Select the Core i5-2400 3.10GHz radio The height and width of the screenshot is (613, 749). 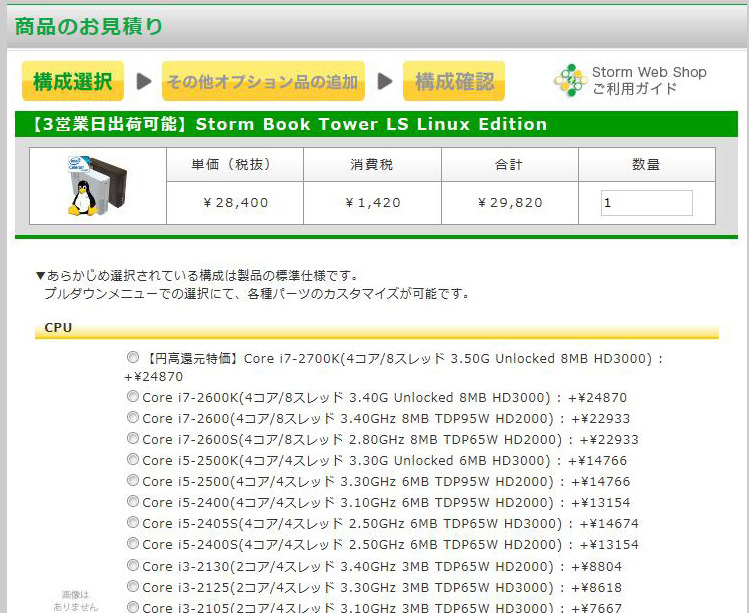point(132,502)
